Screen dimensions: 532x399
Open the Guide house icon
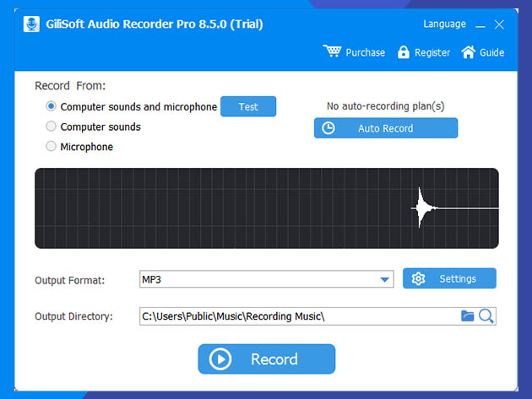coord(469,51)
